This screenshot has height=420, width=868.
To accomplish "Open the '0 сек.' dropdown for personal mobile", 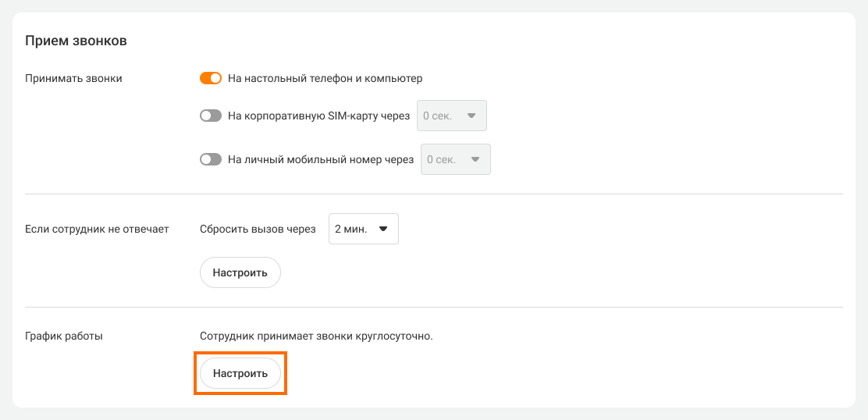I will pyautogui.click(x=455, y=160).
